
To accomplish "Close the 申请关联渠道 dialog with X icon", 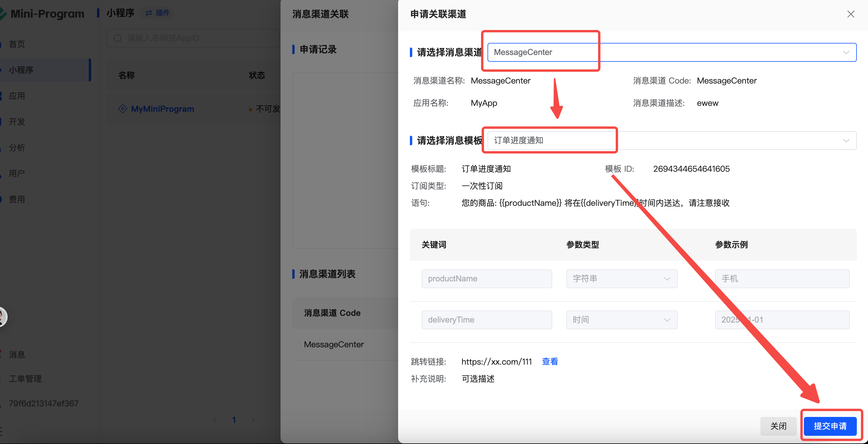I will pyautogui.click(x=850, y=14).
